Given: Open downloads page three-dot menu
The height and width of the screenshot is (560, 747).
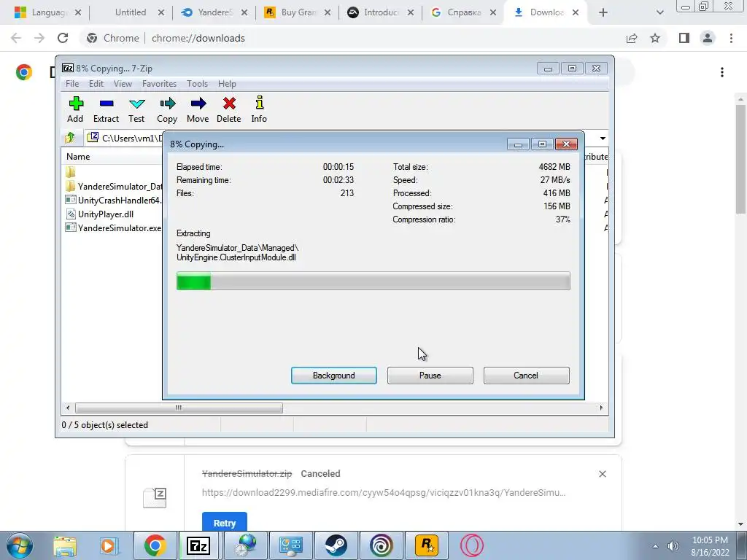Looking at the screenshot, I should point(722,72).
